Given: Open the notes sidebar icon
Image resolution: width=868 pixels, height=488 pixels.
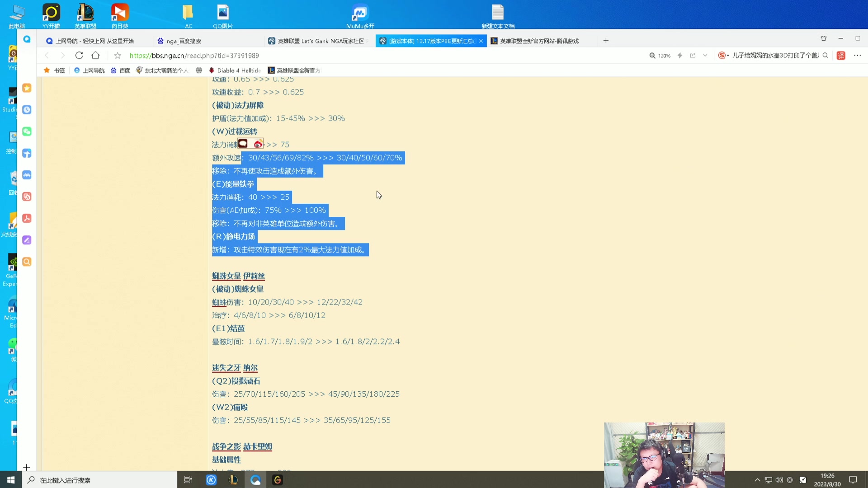Looking at the screenshot, I should point(27,240).
